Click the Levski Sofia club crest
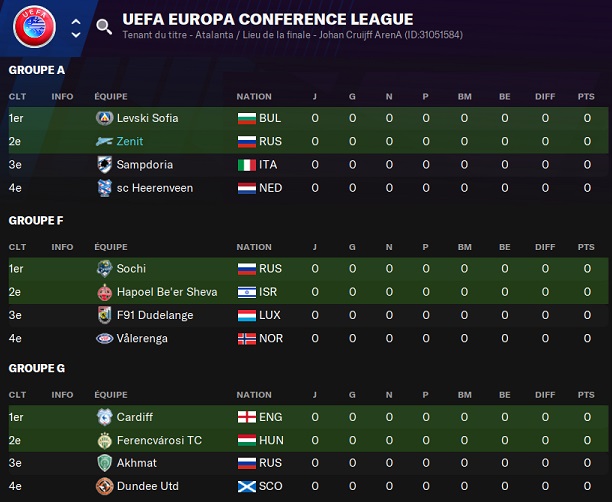Viewport: 612px width, 502px height. coord(104,118)
